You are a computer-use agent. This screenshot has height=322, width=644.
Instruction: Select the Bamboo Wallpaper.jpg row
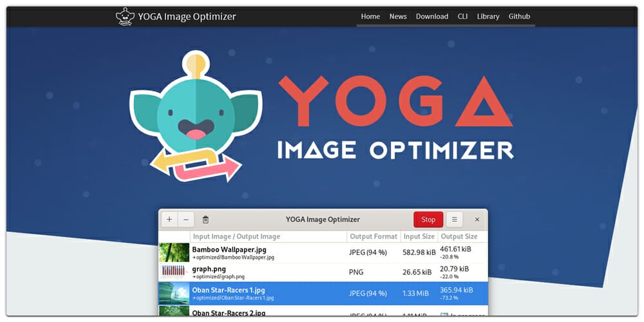[x=323, y=252]
